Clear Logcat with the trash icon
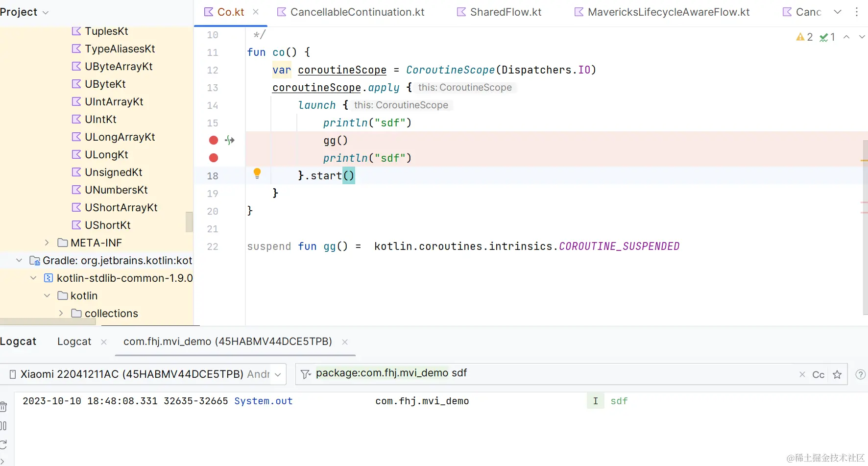This screenshot has width=868, height=466. coord(3,407)
